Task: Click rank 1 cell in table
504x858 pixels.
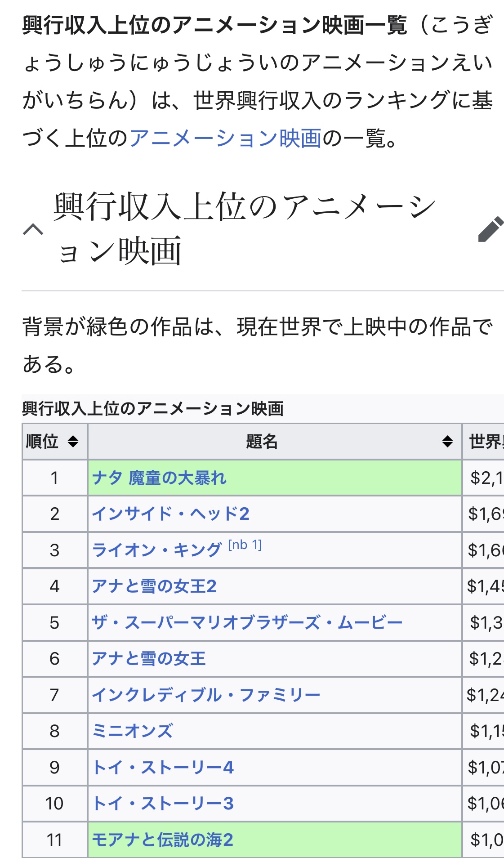Action: [x=54, y=478]
